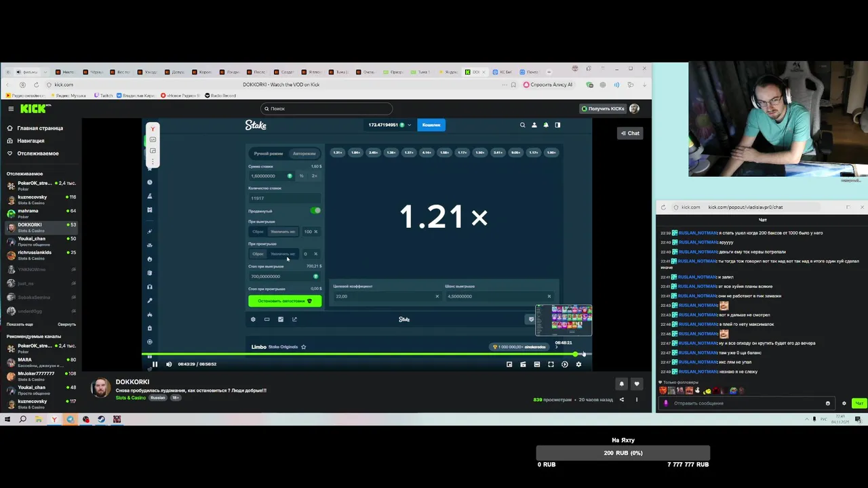Open the DOKKORKI channel name link
868x488 pixels.
132,382
